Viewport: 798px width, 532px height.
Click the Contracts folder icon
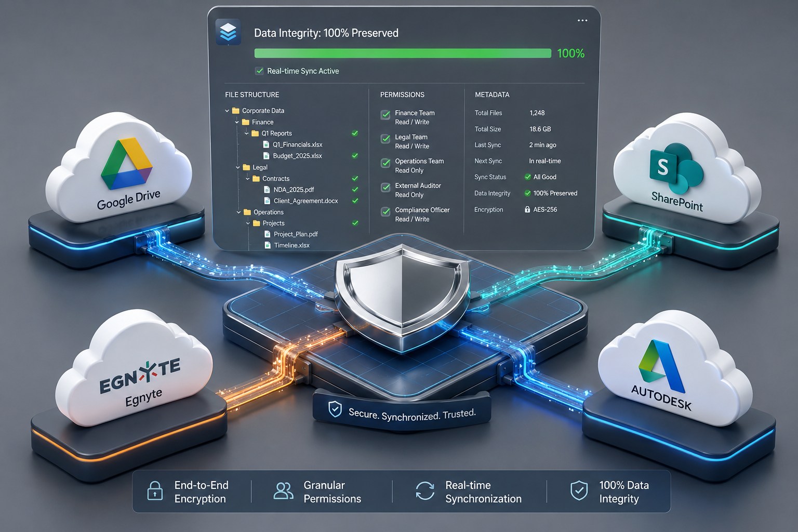[x=256, y=179]
